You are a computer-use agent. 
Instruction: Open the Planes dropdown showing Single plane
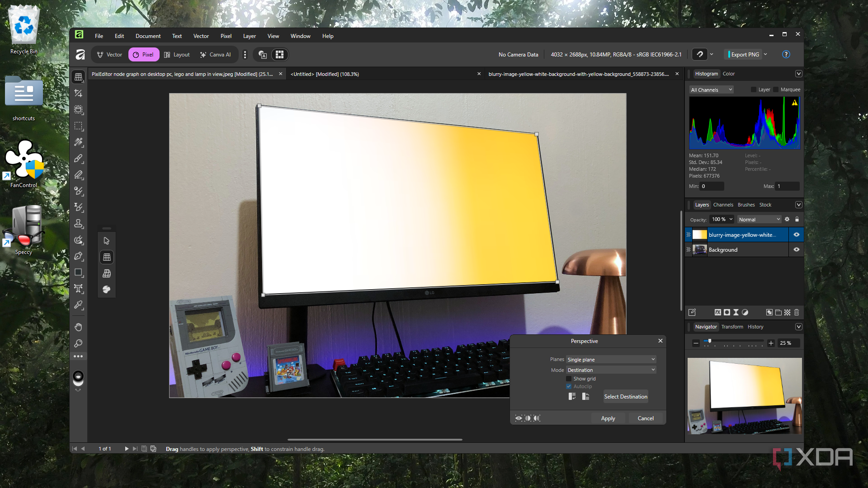[611, 359]
